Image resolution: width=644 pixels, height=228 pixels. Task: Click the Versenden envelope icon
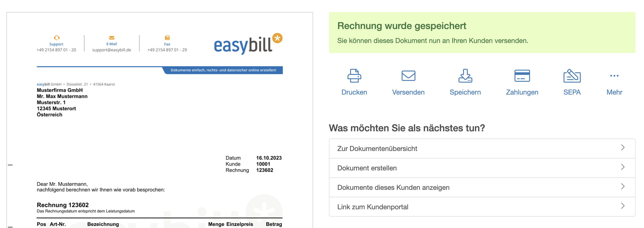[x=408, y=76]
